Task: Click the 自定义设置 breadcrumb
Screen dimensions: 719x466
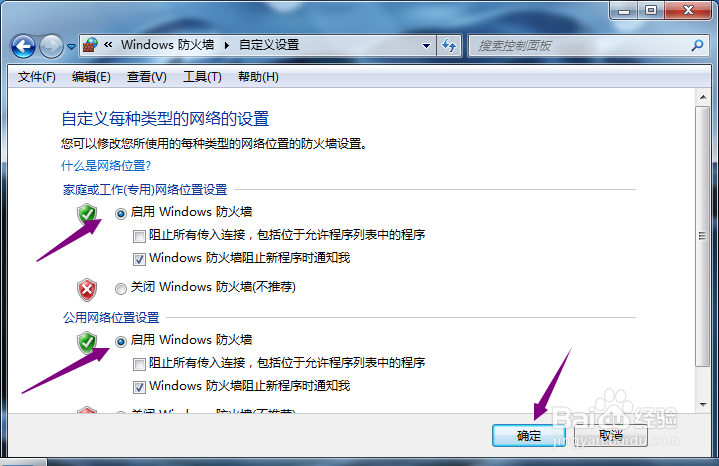Action: click(x=269, y=44)
